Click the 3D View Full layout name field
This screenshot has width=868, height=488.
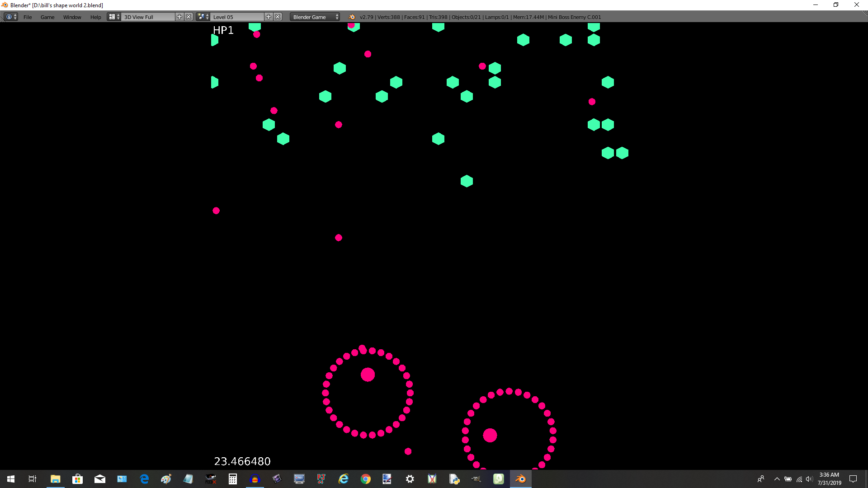point(148,17)
